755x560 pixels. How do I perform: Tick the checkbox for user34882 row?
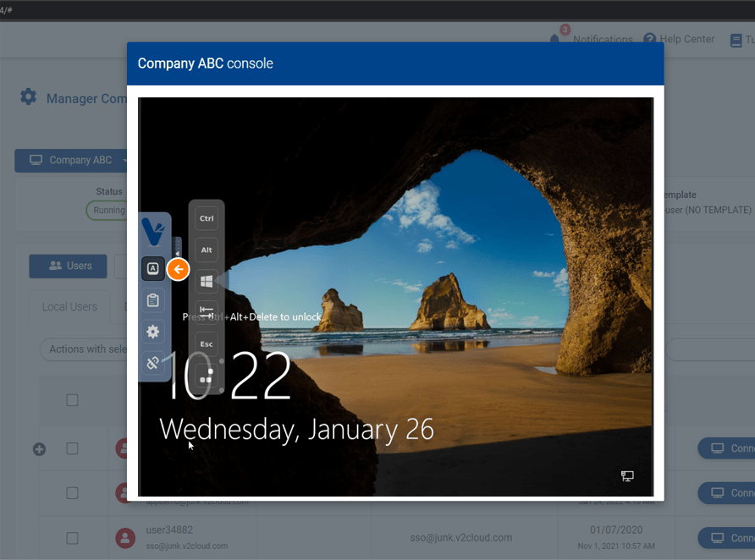click(73, 538)
